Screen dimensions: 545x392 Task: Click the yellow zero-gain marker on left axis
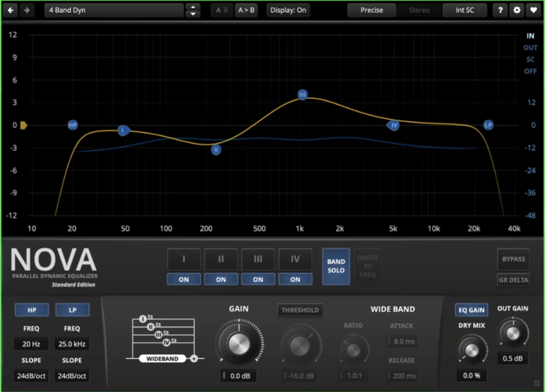coord(23,125)
